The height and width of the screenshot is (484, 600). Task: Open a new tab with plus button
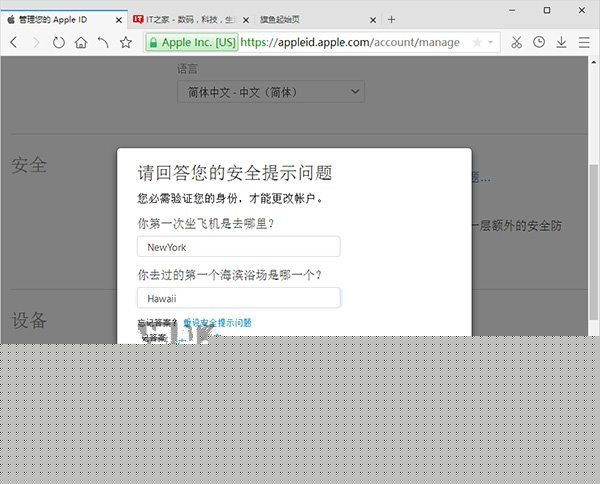(391, 20)
